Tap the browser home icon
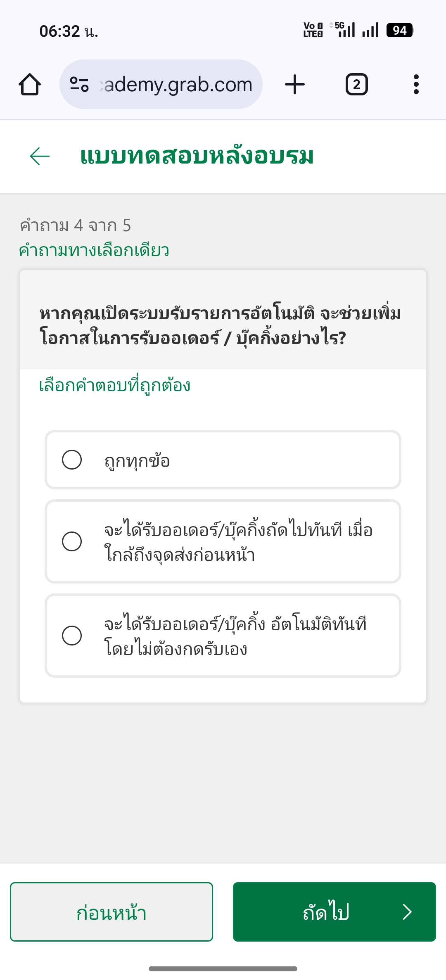Image resolution: width=446 pixels, height=980 pixels. tap(30, 85)
